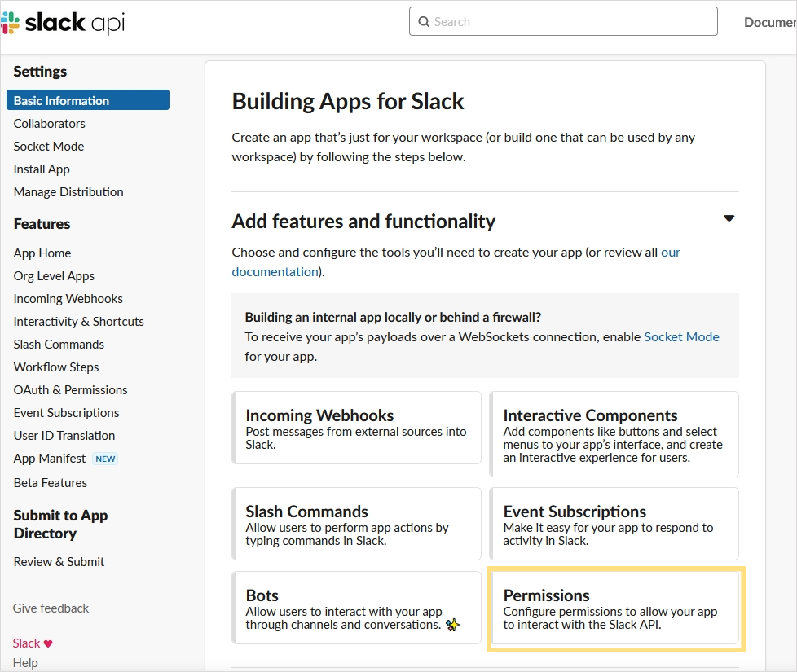Select Slash Commands in the sidebar

coord(59,345)
